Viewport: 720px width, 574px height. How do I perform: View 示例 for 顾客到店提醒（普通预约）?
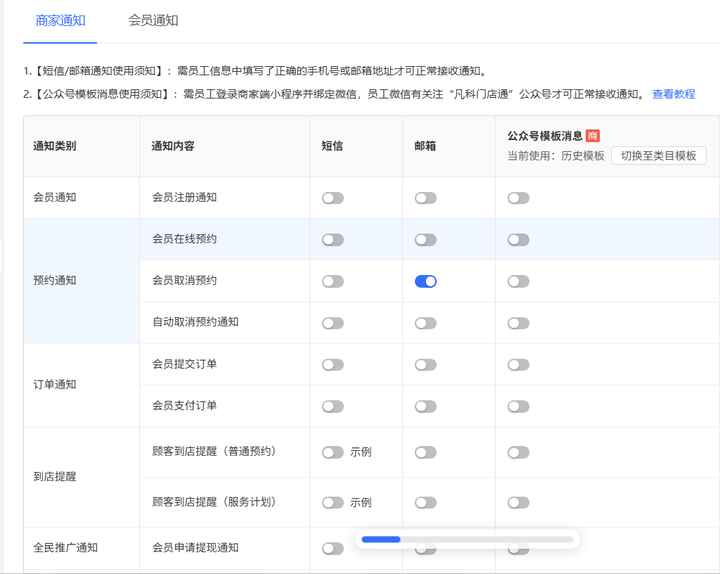click(361, 452)
